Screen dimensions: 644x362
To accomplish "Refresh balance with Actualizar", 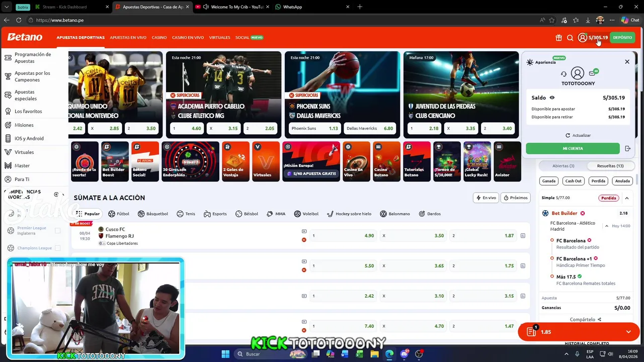I will click(578, 135).
